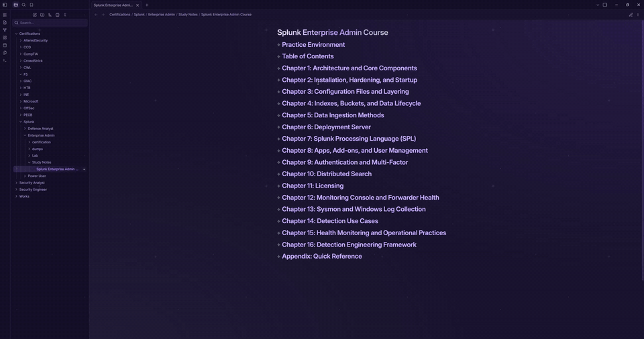The width and height of the screenshot is (644, 339).
Task: Expand the AlteredSecurity folder chevron
Action: coord(21,41)
